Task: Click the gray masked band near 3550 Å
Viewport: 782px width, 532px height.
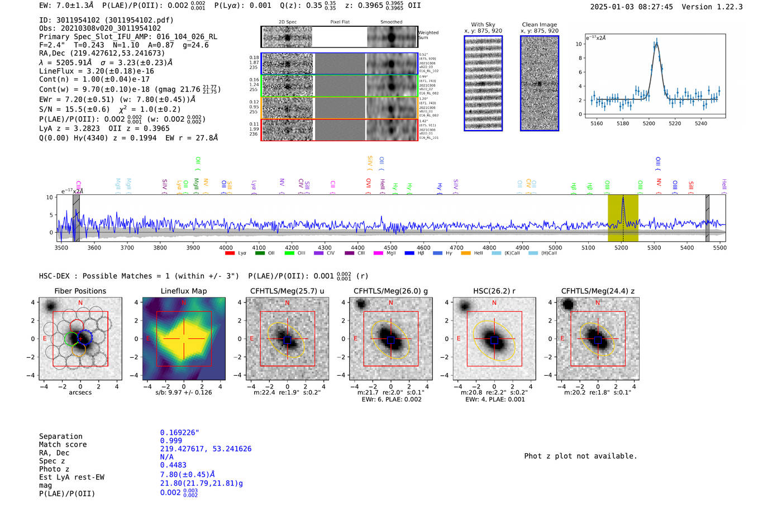Action: tap(77, 218)
